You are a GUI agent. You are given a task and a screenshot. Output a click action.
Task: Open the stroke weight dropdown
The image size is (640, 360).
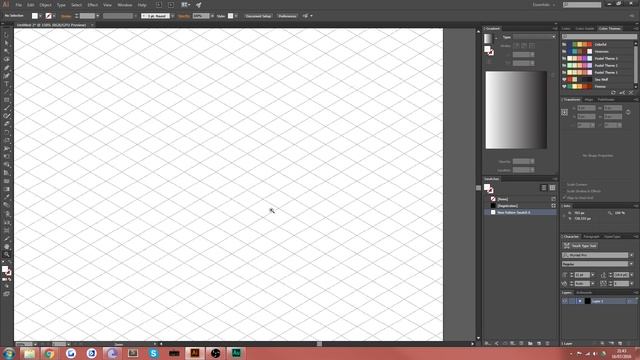pos(98,16)
